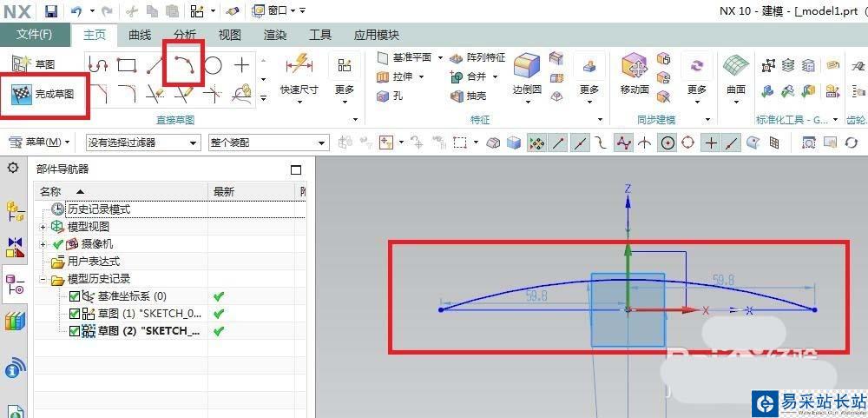Click the 移动面 move face icon
Viewport: 868px width, 418px height.
coord(635,67)
